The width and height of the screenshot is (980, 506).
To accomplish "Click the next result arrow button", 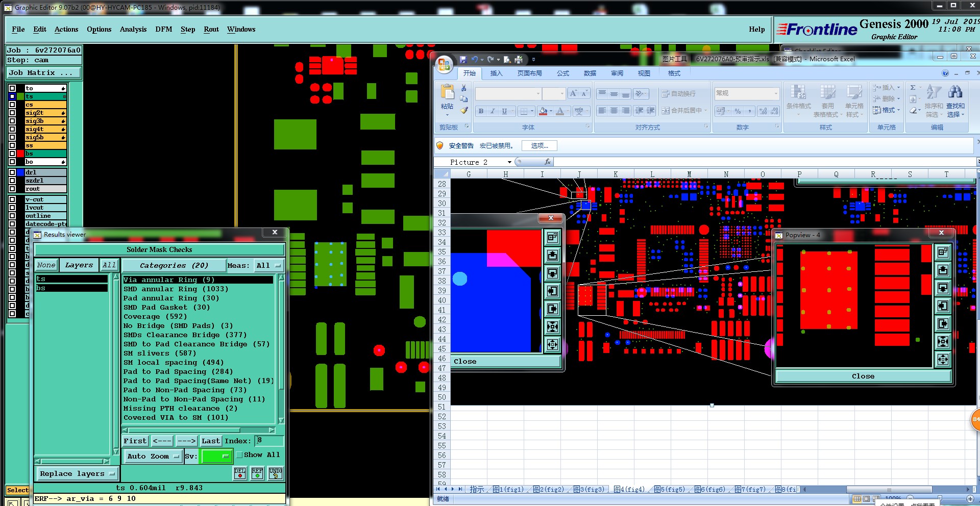I will (187, 441).
